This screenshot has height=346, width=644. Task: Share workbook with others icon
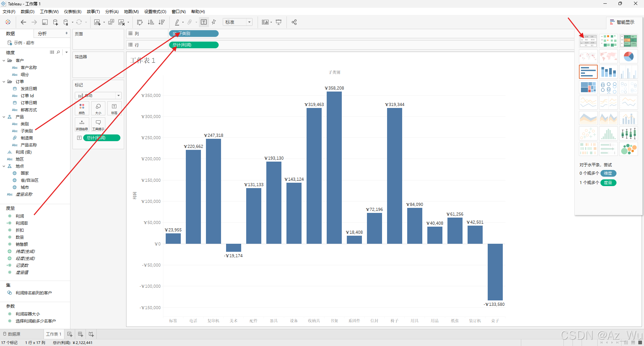294,22
